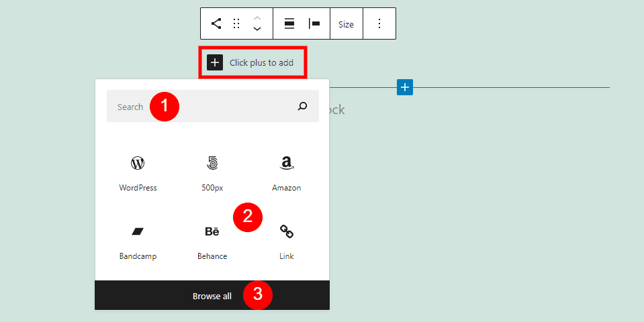The image size is (644, 322).
Task: Click the 'Amazon' label text
Action: pos(286,188)
